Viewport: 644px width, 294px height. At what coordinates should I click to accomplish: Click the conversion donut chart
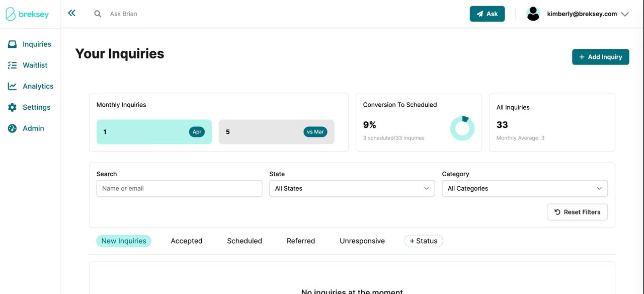click(x=462, y=128)
